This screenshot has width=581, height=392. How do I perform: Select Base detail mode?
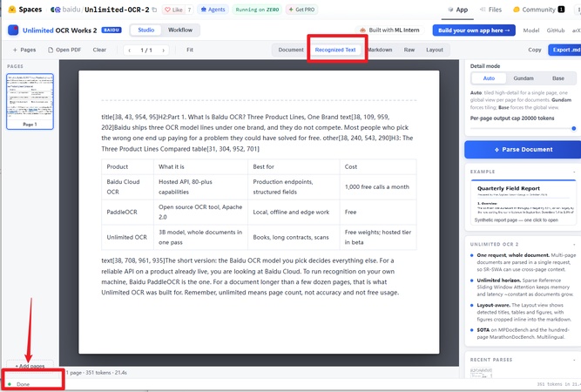tap(558, 78)
